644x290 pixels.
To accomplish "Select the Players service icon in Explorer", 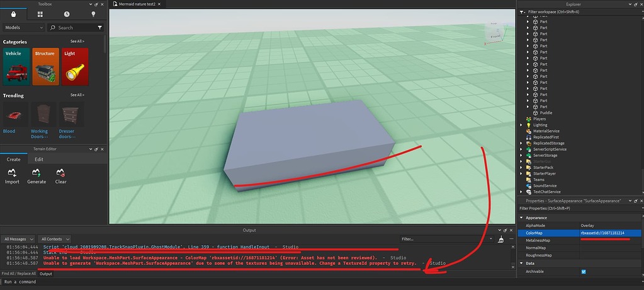I will (x=529, y=119).
